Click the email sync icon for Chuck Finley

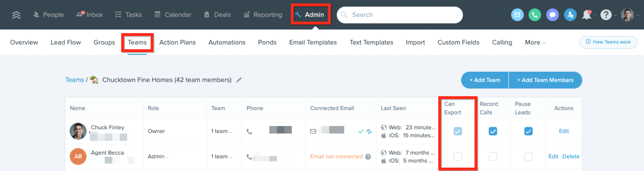point(369,131)
